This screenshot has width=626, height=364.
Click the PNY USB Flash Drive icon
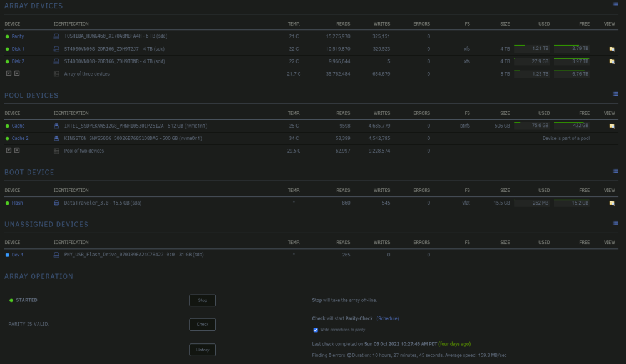coord(56,255)
